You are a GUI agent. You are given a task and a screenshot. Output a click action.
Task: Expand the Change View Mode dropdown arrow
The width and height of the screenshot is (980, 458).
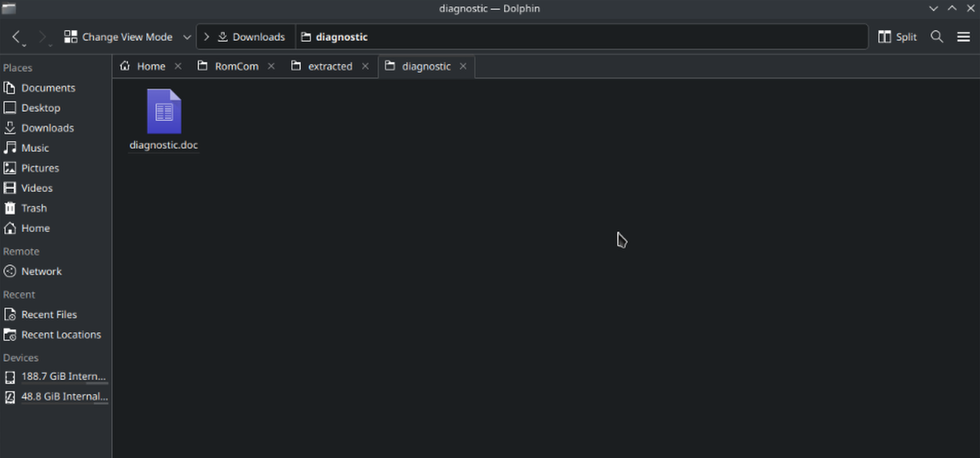pyautogui.click(x=187, y=37)
